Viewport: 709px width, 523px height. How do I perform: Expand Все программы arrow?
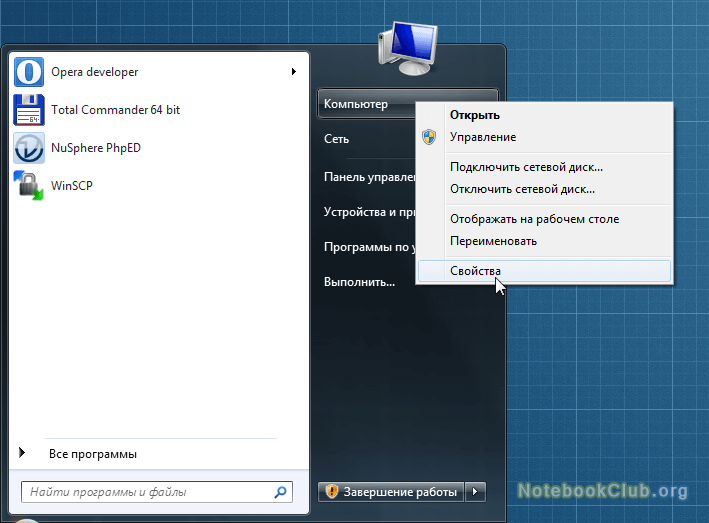click(x=22, y=452)
